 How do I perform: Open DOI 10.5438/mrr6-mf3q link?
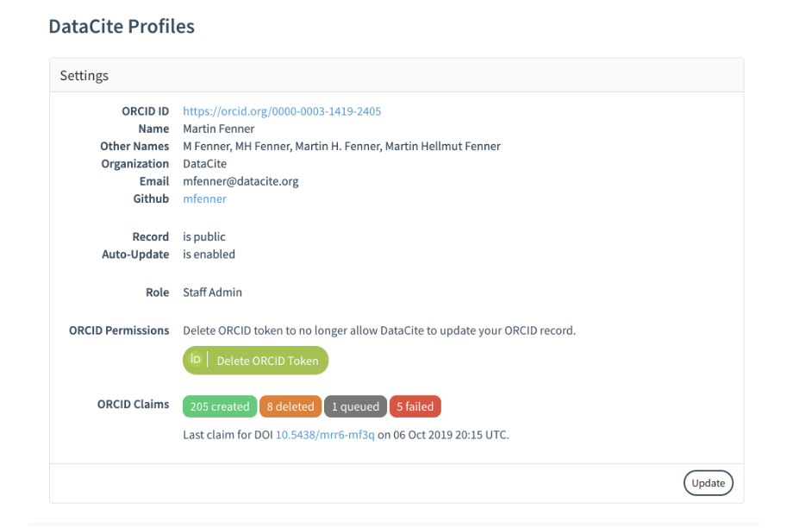pos(325,435)
